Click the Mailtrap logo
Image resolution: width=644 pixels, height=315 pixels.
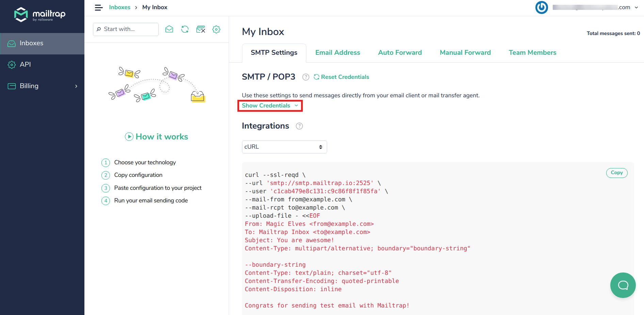coord(40,15)
